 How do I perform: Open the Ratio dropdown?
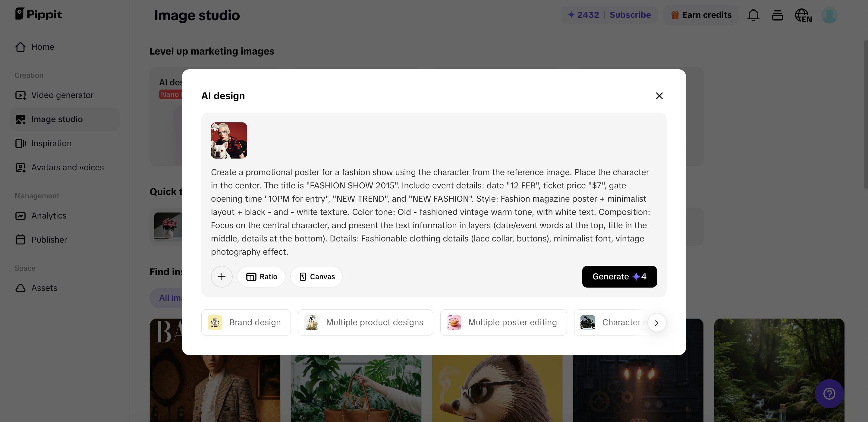[x=262, y=277]
